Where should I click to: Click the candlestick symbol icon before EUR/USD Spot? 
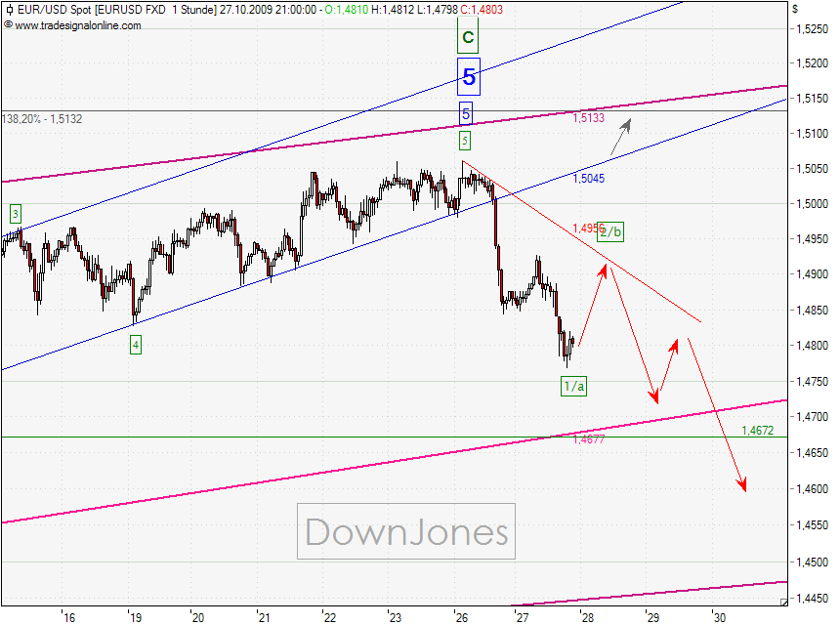click(9, 9)
